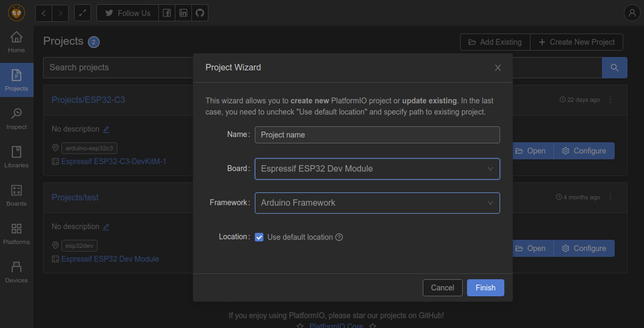
Task: Open Inspect in the sidebar
Action: (17, 119)
